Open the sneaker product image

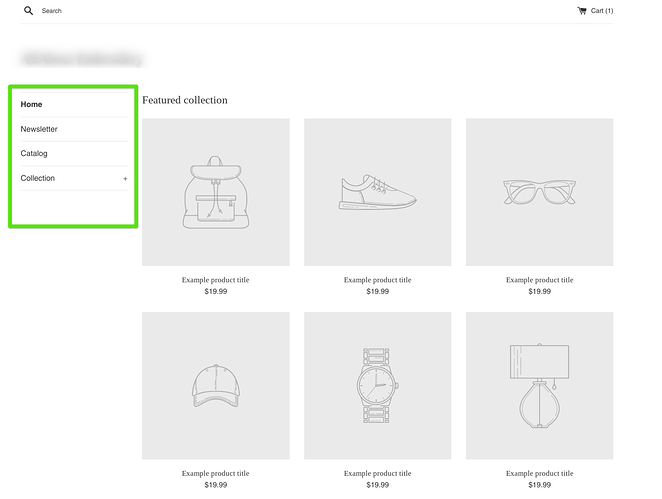(377, 192)
